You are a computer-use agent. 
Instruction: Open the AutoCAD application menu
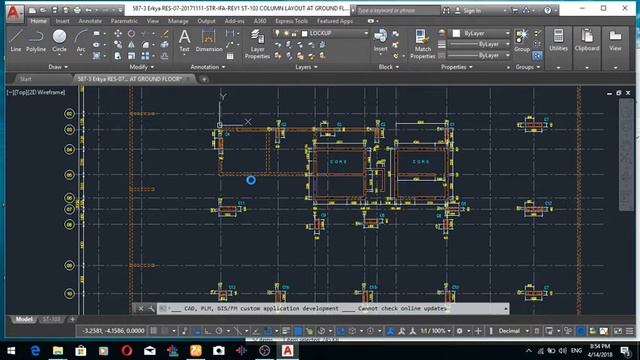click(x=14, y=13)
